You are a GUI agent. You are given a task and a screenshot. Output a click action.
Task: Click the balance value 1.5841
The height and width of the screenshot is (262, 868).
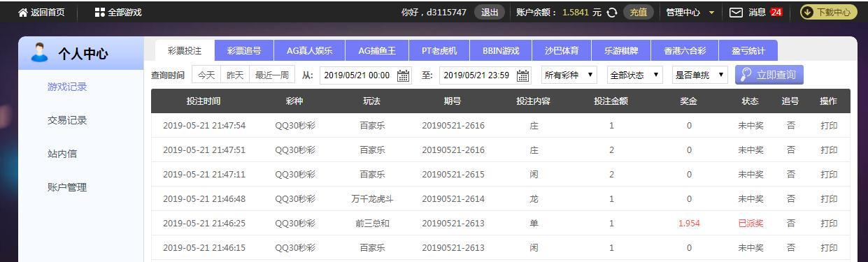click(576, 12)
